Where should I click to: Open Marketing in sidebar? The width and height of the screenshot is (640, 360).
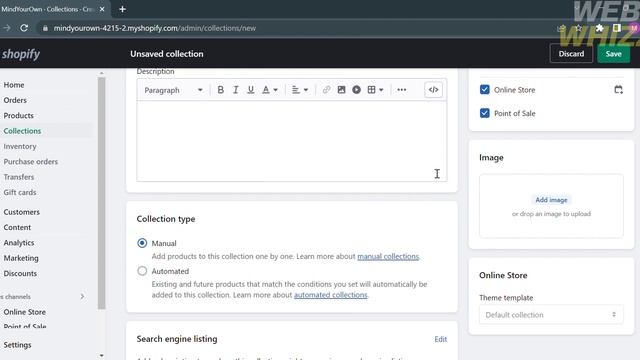coord(21,258)
